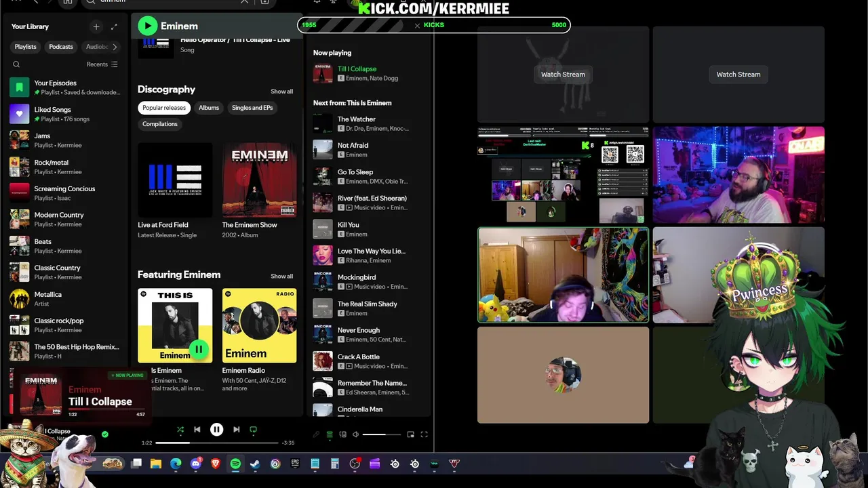The image size is (868, 488).
Task: Open the library search magnifier icon
Action: [x=16, y=64]
